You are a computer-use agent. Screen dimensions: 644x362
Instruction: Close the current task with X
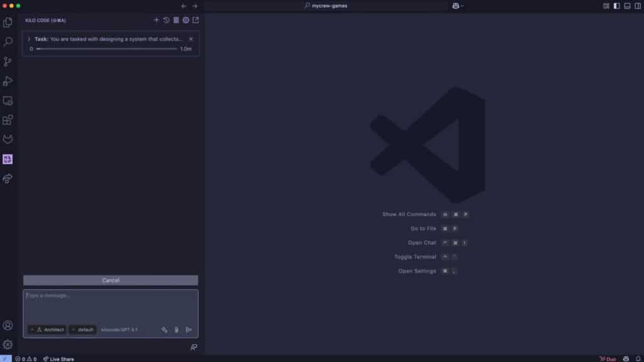191,39
